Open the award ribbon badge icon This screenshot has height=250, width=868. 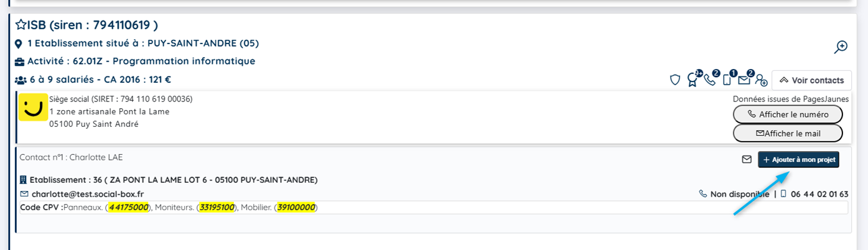click(x=692, y=80)
